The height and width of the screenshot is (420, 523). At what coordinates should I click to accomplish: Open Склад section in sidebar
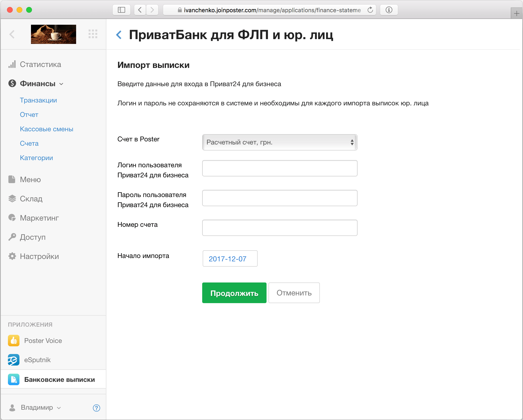pos(31,199)
